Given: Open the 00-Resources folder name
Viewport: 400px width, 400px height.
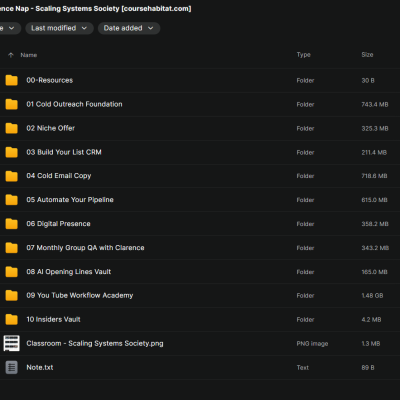Looking at the screenshot, I should (x=50, y=80).
